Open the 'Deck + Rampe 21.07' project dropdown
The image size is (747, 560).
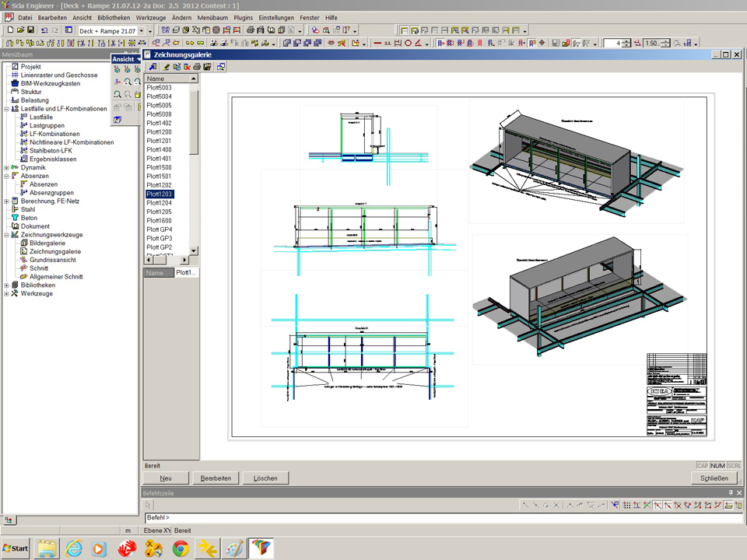coord(141,30)
